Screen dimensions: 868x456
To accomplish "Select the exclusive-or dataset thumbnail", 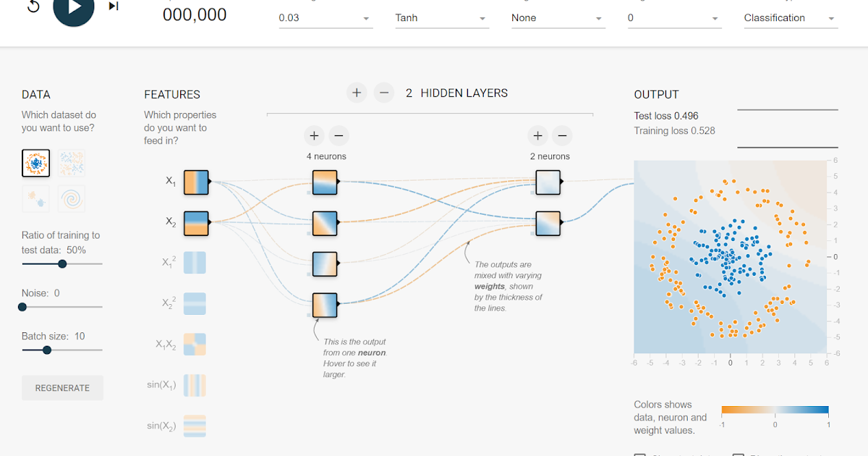I will point(72,163).
